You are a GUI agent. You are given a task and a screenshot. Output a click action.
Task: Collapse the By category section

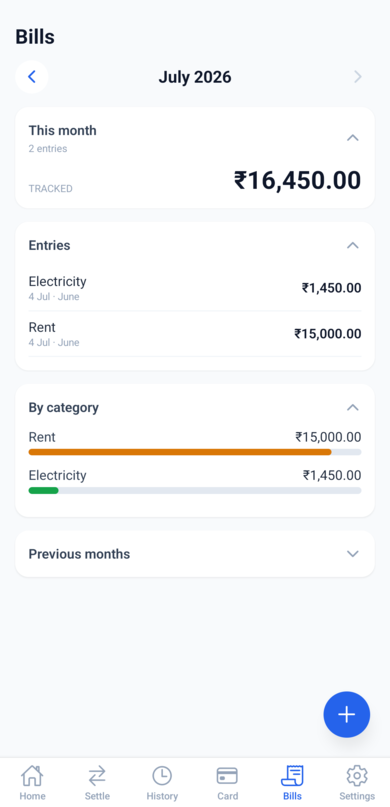coord(352,408)
